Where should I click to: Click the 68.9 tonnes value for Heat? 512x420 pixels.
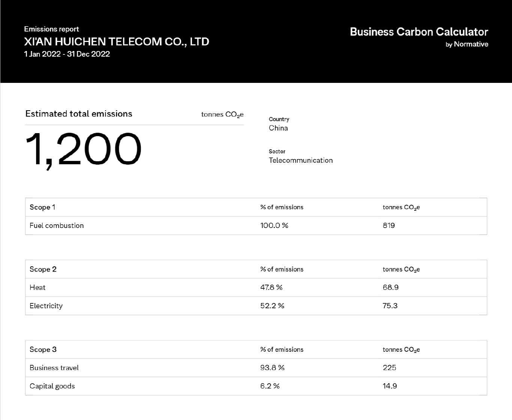[x=390, y=288]
